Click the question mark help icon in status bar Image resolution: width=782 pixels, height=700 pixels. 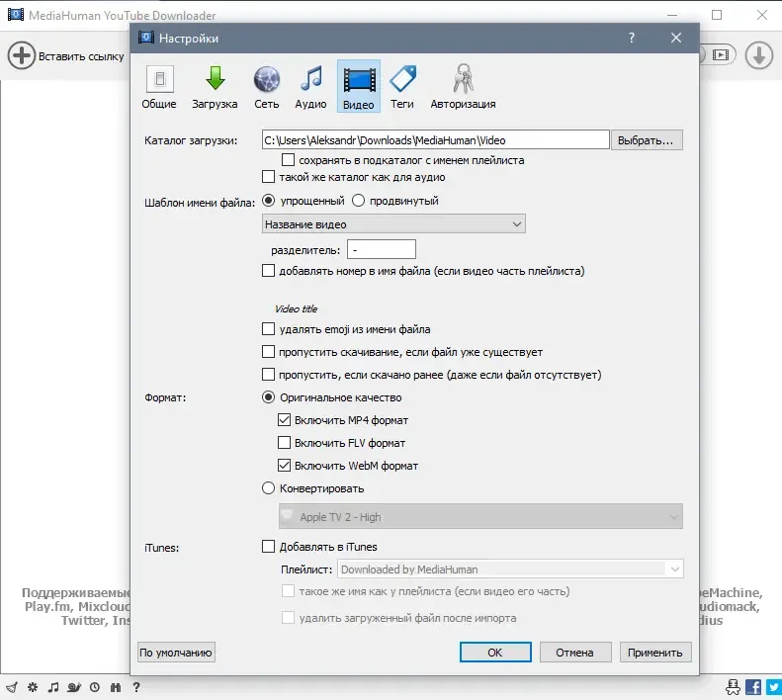tap(136, 687)
